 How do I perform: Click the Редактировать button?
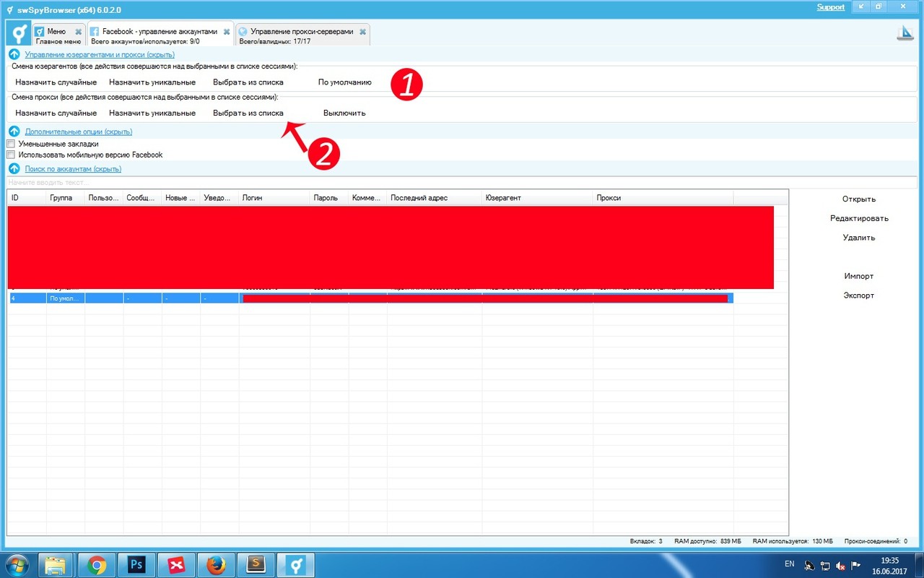[x=859, y=218]
